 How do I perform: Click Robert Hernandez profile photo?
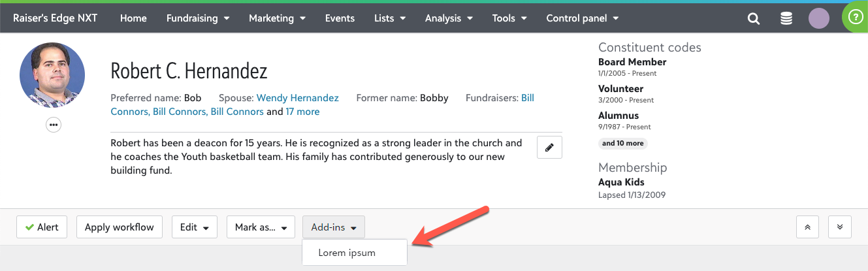52,76
